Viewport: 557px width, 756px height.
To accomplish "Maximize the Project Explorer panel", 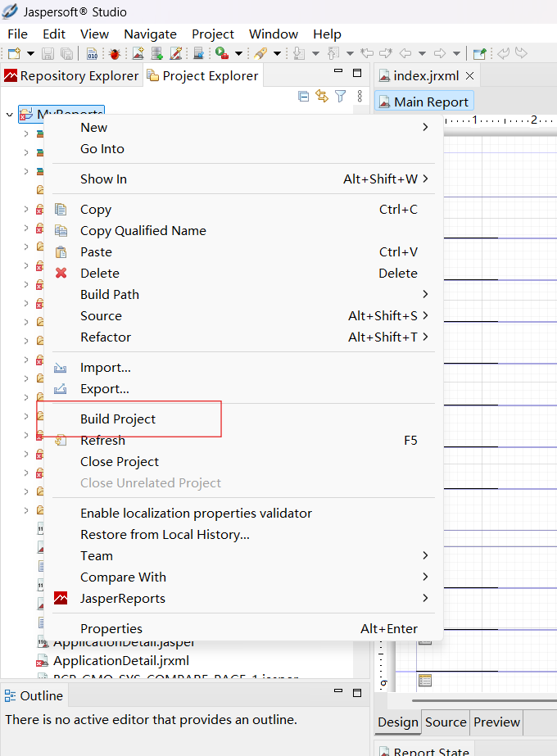I will click(357, 73).
